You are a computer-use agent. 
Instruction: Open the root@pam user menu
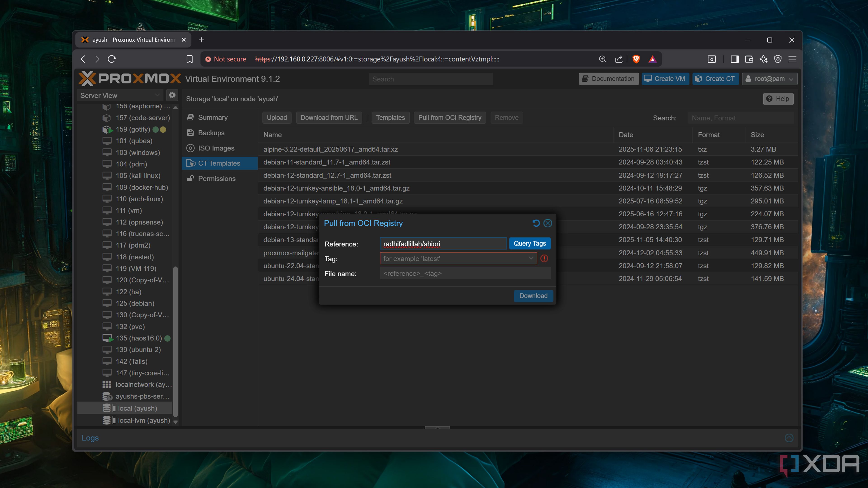[x=770, y=79]
